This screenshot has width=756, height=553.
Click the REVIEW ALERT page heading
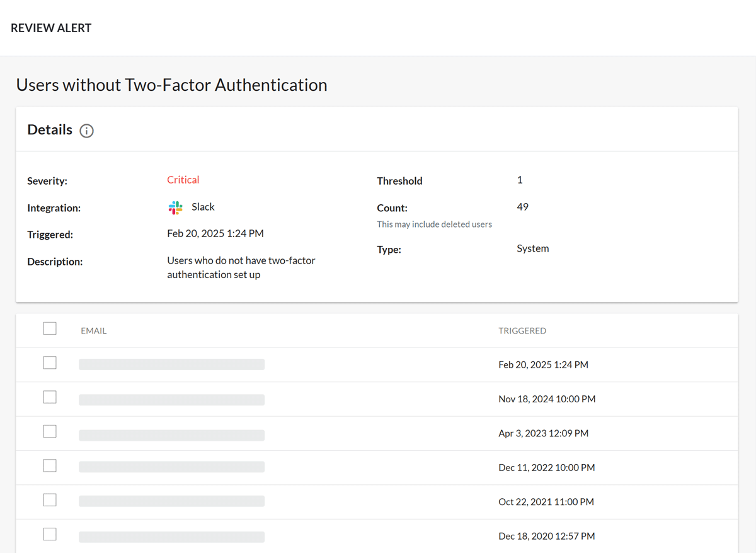point(51,28)
